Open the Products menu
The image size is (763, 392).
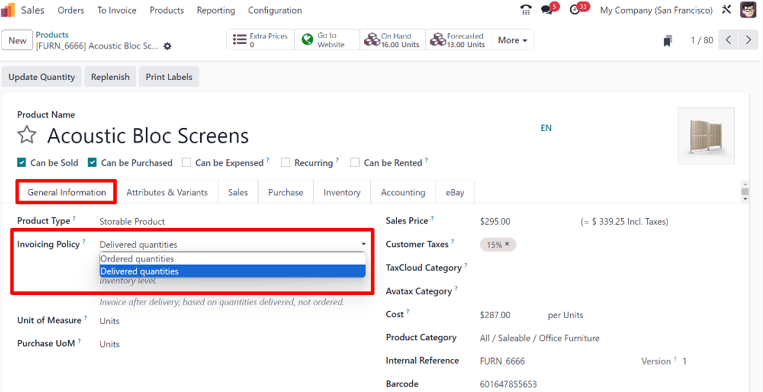[166, 10]
